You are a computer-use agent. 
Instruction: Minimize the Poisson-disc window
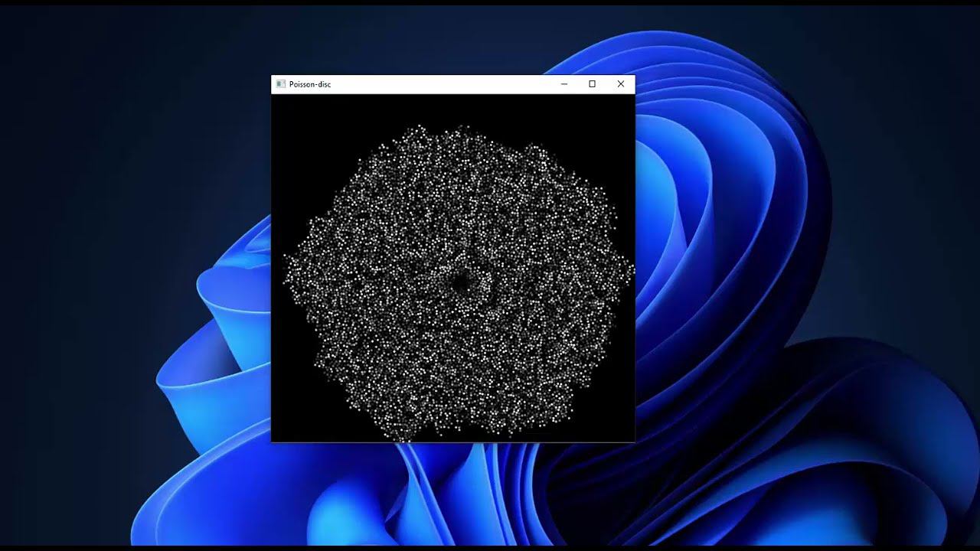point(564,84)
